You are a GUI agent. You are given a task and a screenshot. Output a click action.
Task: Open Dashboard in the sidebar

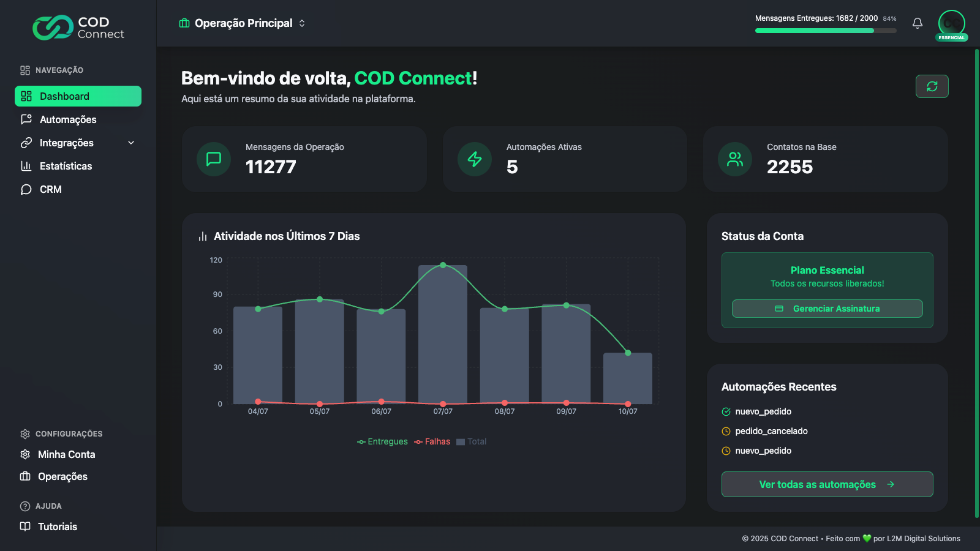(x=78, y=96)
